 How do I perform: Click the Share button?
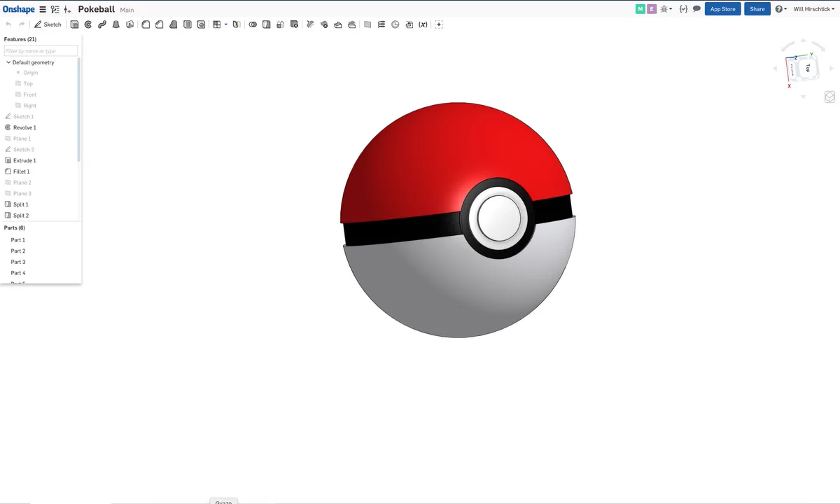[757, 9]
